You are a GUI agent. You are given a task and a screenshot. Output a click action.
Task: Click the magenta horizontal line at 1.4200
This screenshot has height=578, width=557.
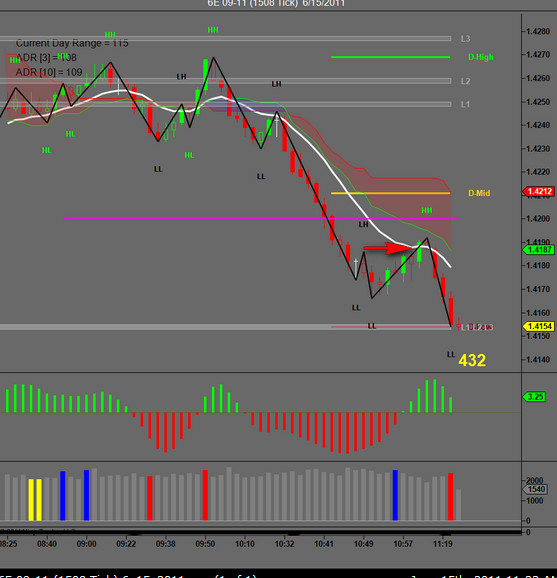coord(261,219)
